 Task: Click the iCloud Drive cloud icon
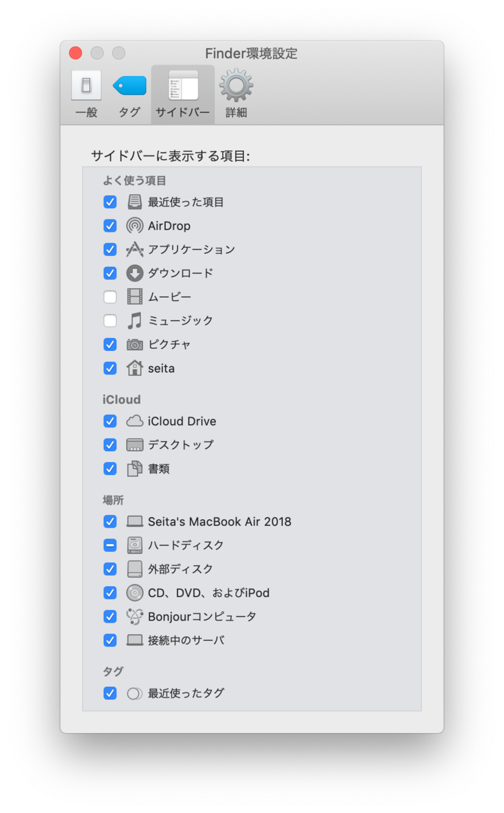pos(135,421)
